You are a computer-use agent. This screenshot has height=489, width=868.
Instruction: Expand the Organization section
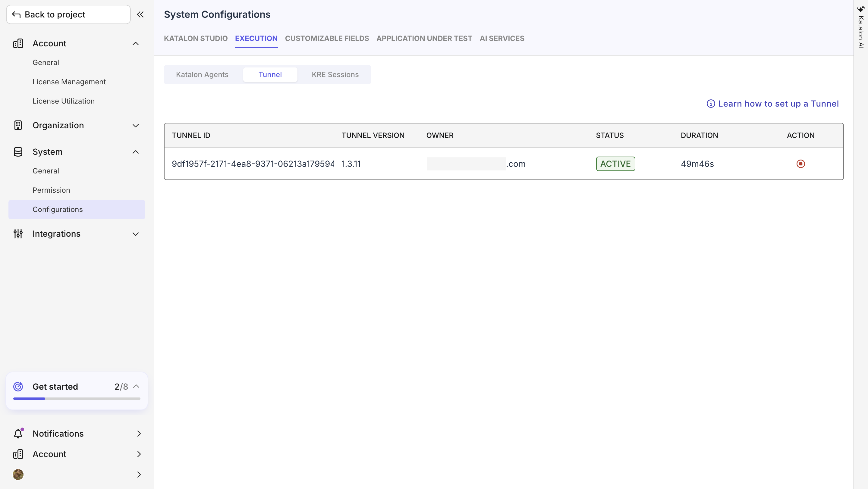tap(135, 126)
